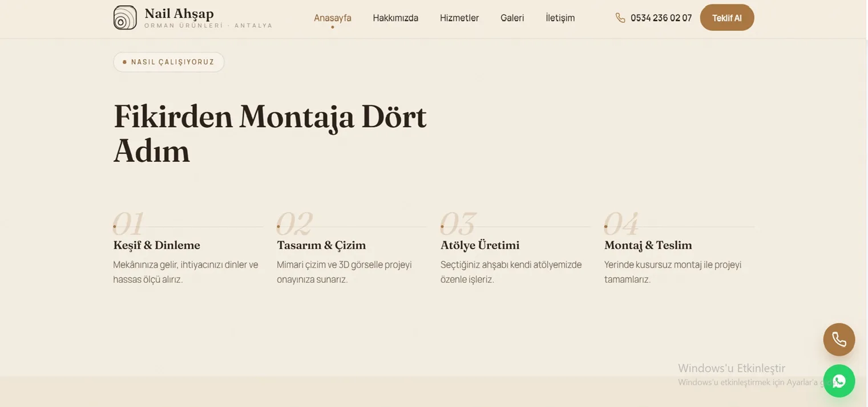Click the NASIL ÇALIŞIYORUZ badge
This screenshot has width=868, height=407.
pyautogui.click(x=169, y=62)
